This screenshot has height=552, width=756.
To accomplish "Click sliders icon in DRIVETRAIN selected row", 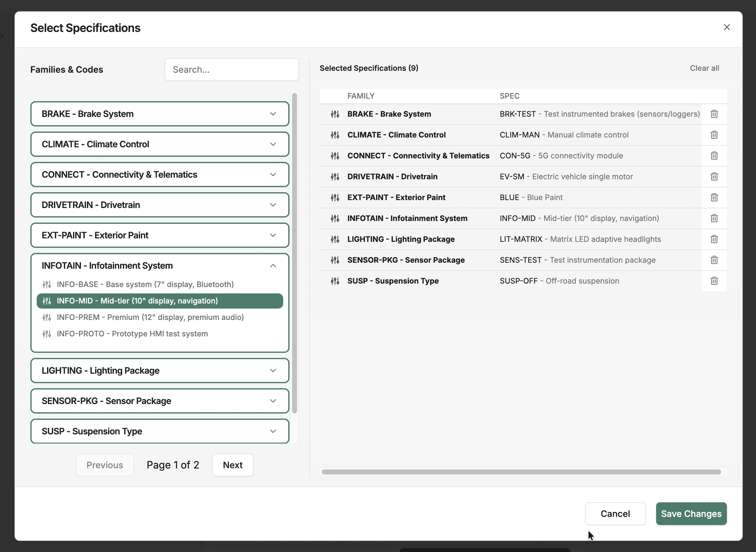I will (335, 176).
